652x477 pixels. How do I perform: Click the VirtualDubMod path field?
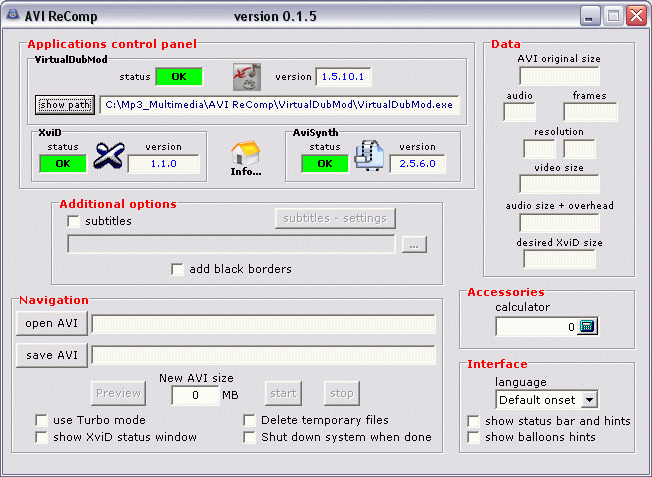click(279, 105)
